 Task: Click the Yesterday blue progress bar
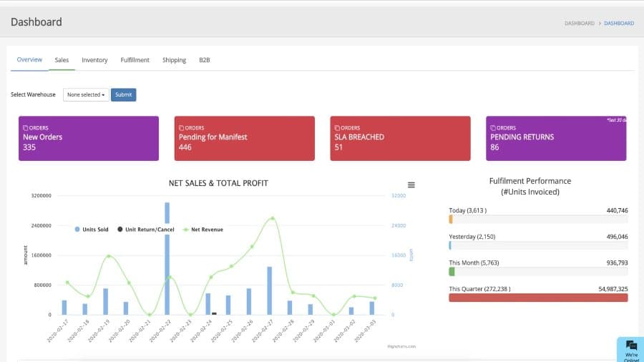[x=450, y=246]
